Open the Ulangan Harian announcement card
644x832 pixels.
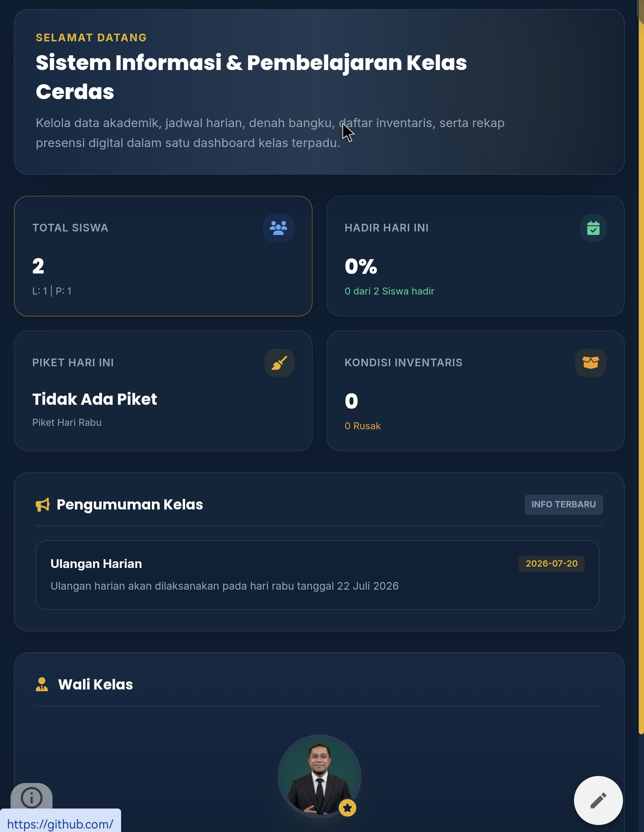pyautogui.click(x=317, y=575)
